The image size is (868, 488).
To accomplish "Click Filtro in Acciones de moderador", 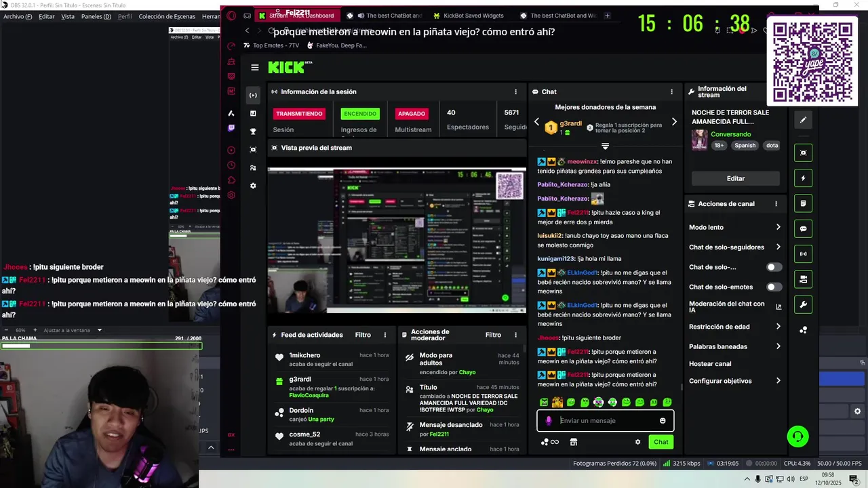I will pyautogui.click(x=493, y=335).
